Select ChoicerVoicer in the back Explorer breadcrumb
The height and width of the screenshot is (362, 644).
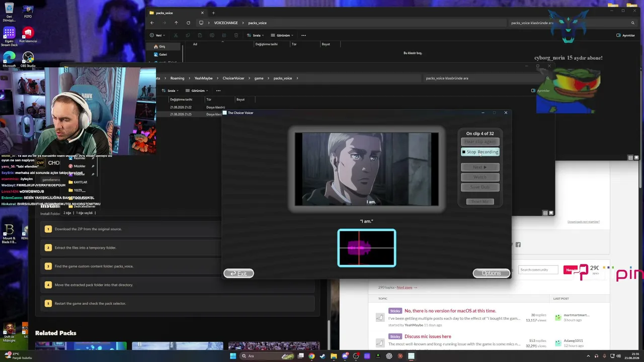click(233, 78)
